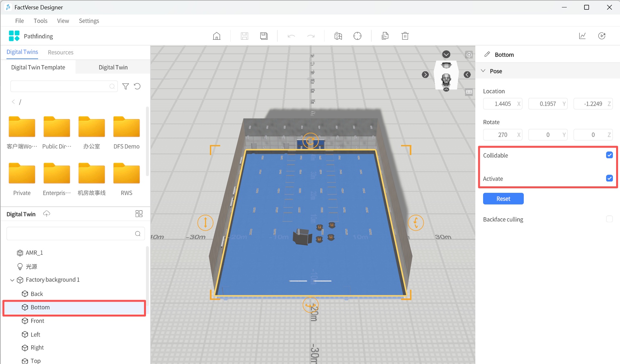620x364 pixels.
Task: Click the Undo toolbar icon
Action: pos(291,36)
